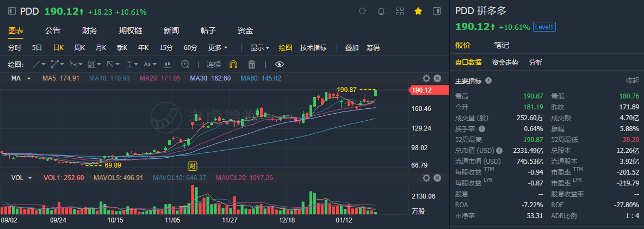
Task: Click the 叠加 overlay button
Action: point(351,48)
